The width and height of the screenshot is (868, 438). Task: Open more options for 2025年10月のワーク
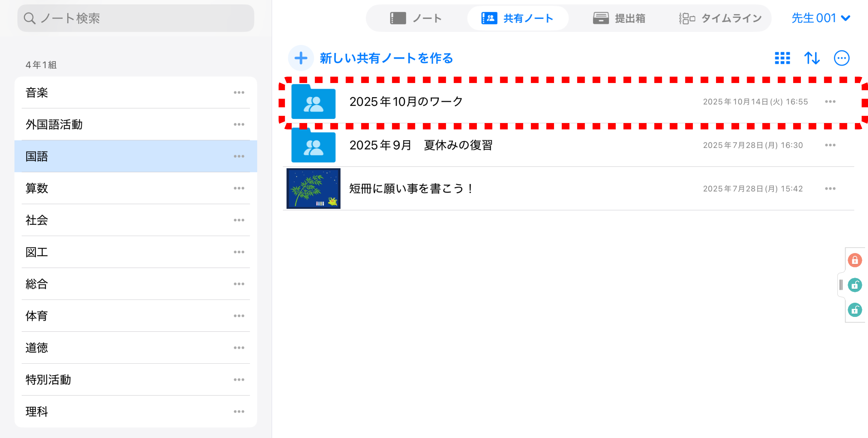(x=830, y=102)
